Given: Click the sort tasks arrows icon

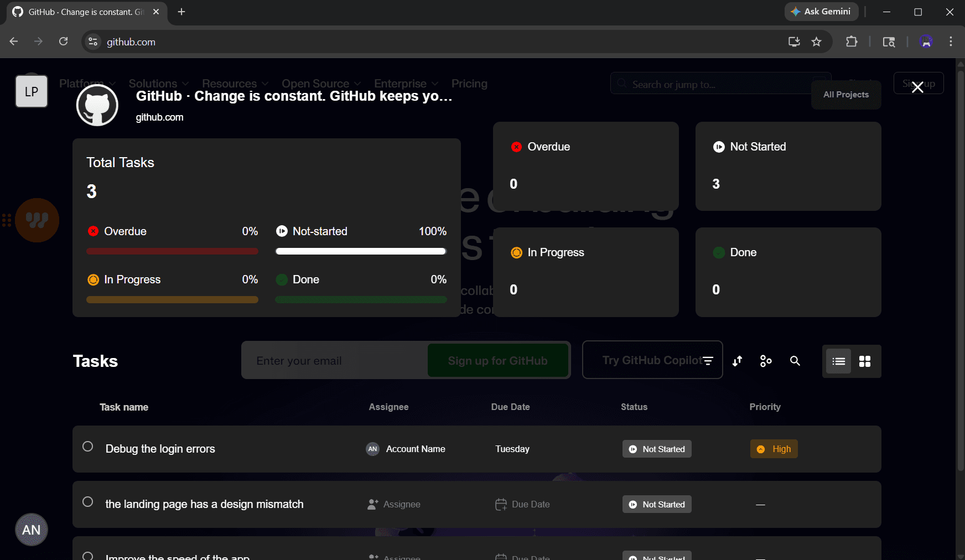Looking at the screenshot, I should (737, 361).
